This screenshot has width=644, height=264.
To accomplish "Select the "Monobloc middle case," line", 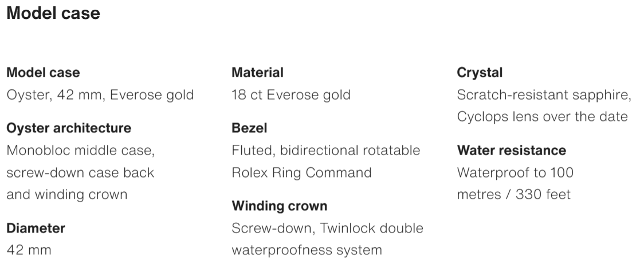I will click(x=80, y=151).
